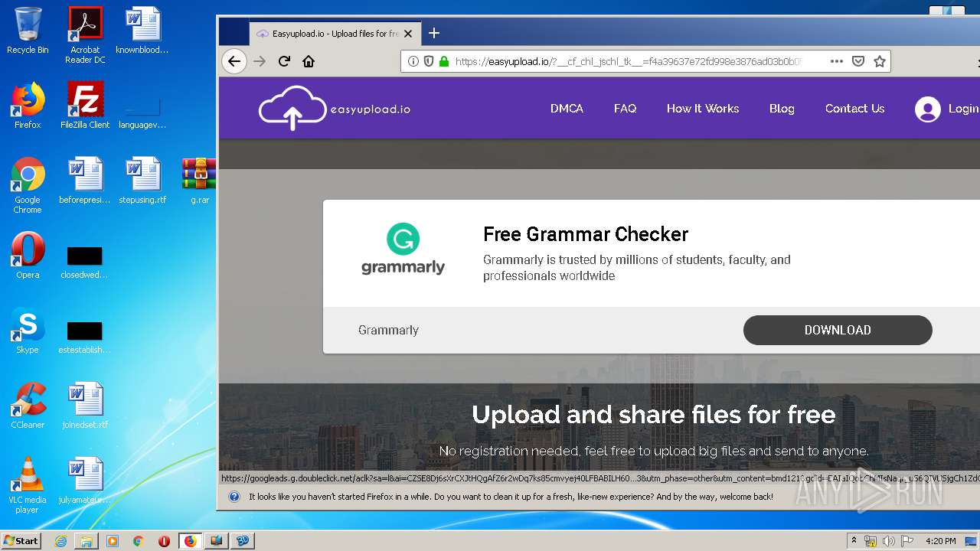The image size is (980, 551).
Task: Open page actions three-dot menu
Action: [x=837, y=61]
